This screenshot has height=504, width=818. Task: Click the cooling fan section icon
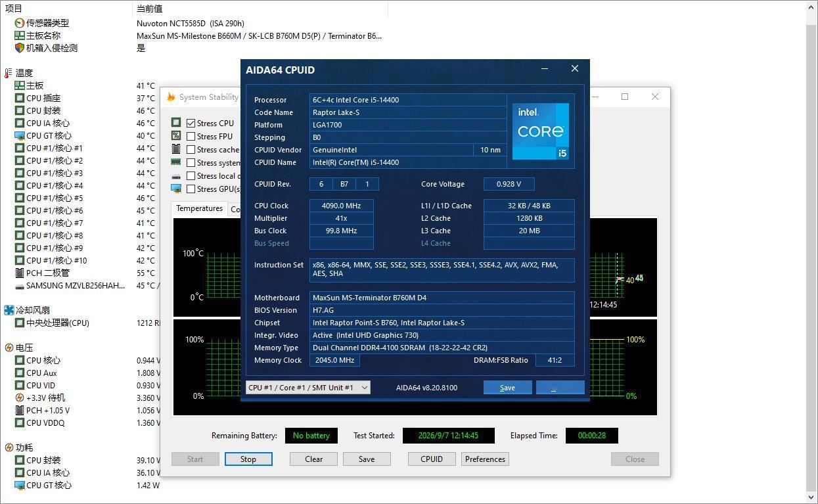[9, 310]
